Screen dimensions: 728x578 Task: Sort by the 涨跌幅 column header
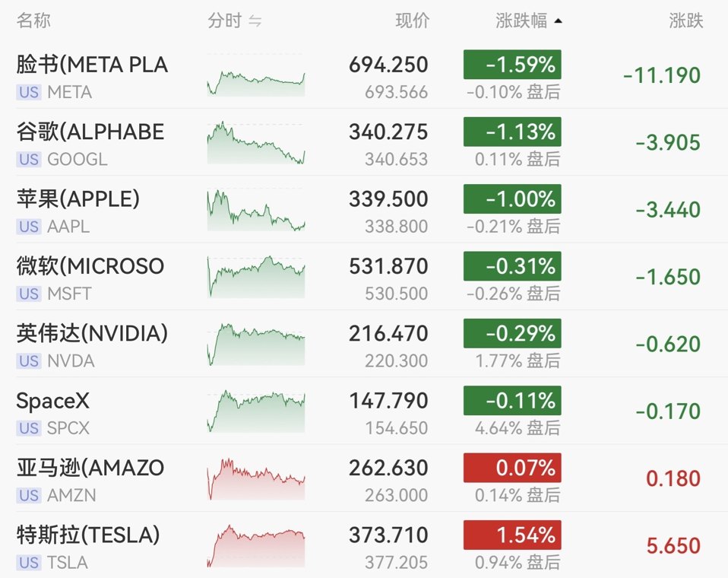[521, 21]
